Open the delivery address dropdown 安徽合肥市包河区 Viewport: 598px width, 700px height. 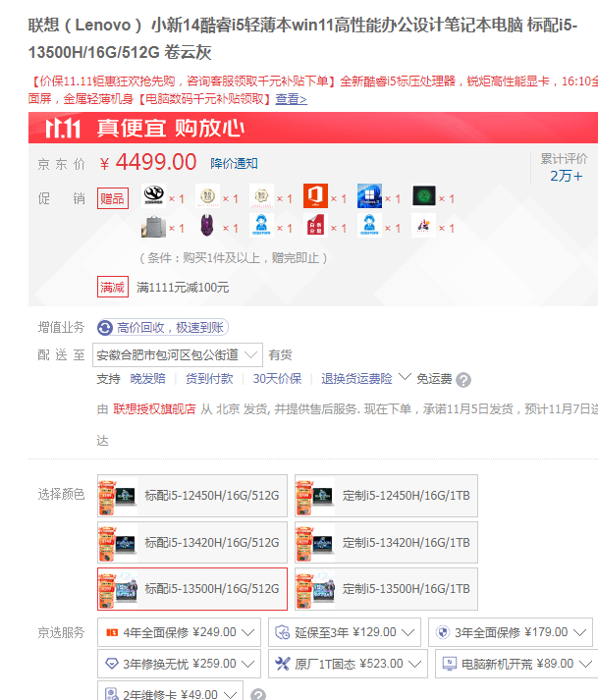pos(178,354)
